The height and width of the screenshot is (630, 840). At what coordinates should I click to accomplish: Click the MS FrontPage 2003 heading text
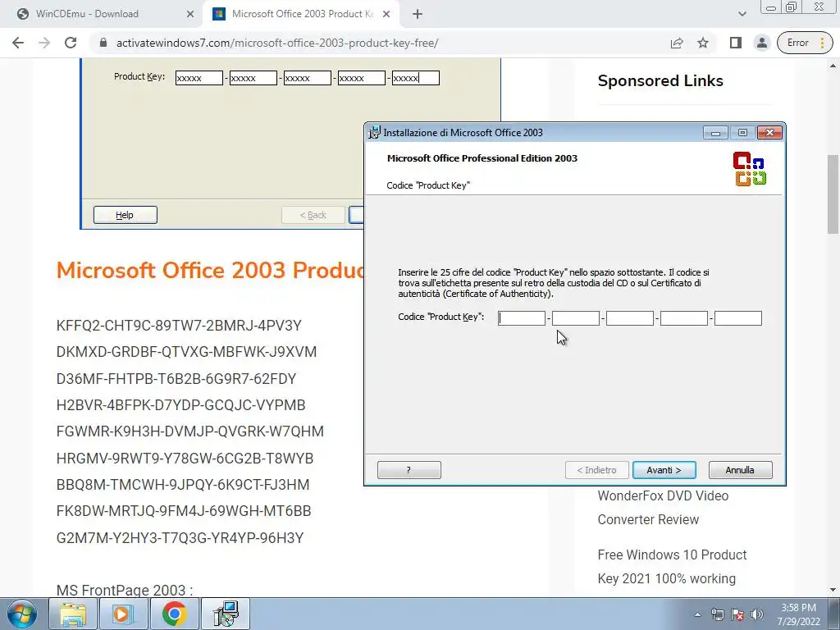125,591
